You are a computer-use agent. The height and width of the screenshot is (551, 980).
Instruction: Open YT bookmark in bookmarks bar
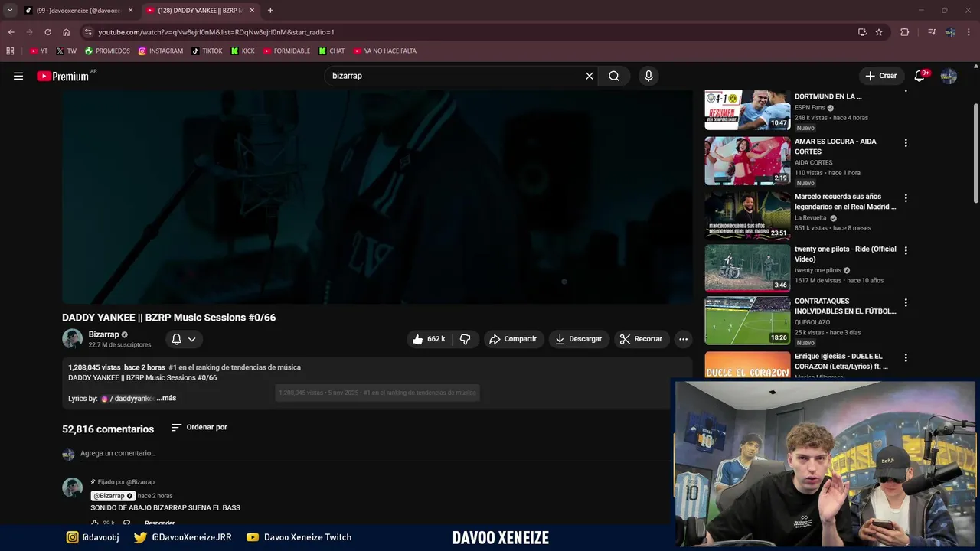(x=38, y=51)
